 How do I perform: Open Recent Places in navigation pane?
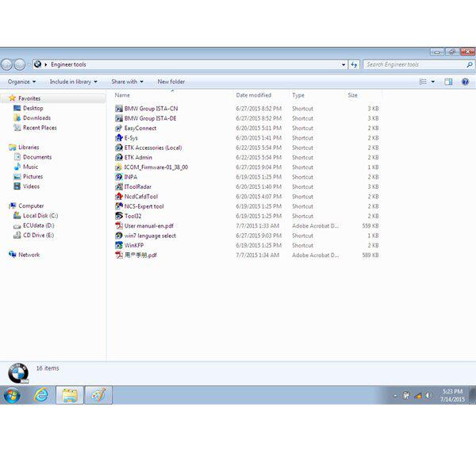click(x=40, y=128)
